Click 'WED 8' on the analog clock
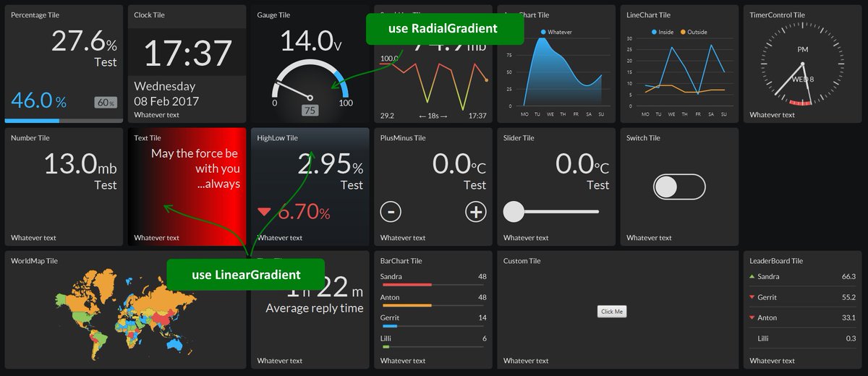The height and width of the screenshot is (376, 868). coord(803,79)
